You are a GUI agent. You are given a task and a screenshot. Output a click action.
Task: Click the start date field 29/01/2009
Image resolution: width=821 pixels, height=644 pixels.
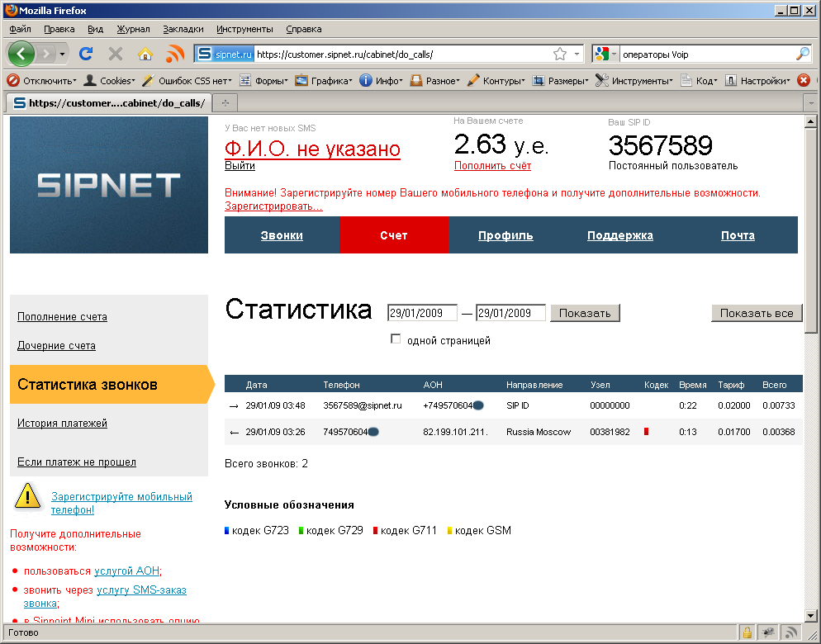(x=422, y=313)
